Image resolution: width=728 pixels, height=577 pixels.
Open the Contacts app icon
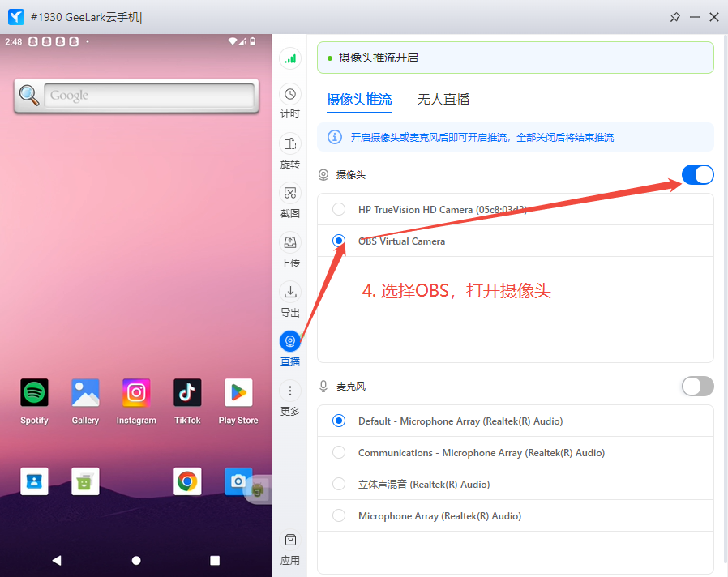(34, 481)
